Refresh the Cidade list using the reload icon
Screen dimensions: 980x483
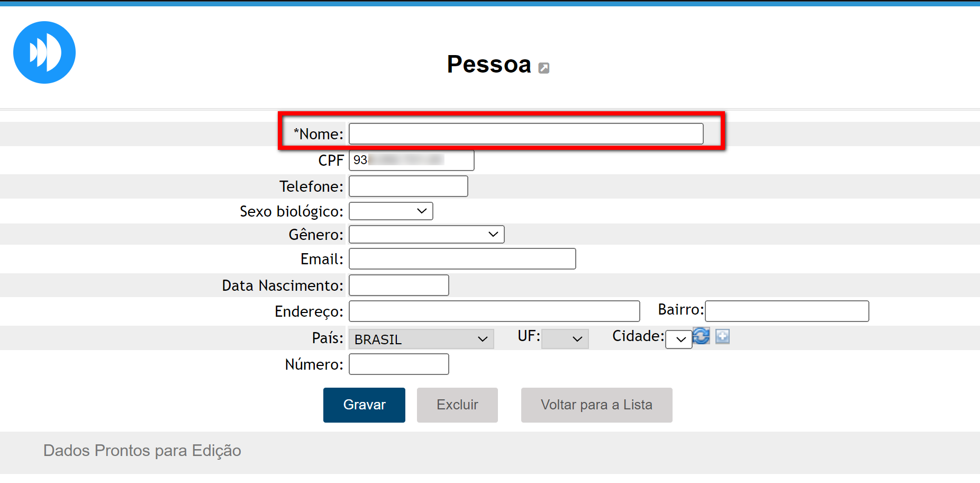pos(701,336)
